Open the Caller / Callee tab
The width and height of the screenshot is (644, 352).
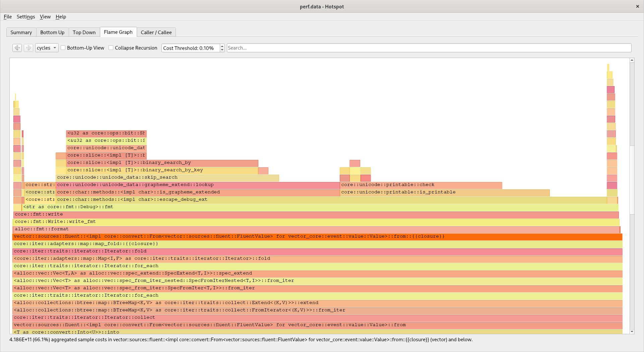pyautogui.click(x=156, y=32)
